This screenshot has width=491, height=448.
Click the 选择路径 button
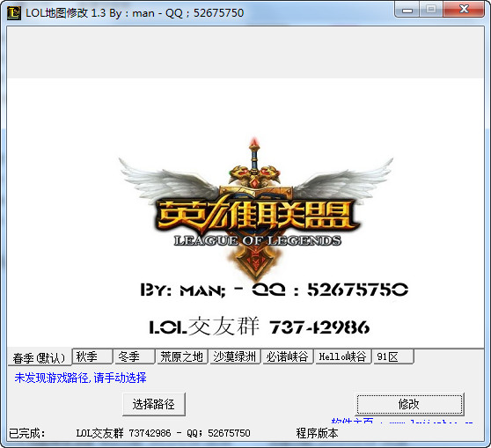click(154, 404)
